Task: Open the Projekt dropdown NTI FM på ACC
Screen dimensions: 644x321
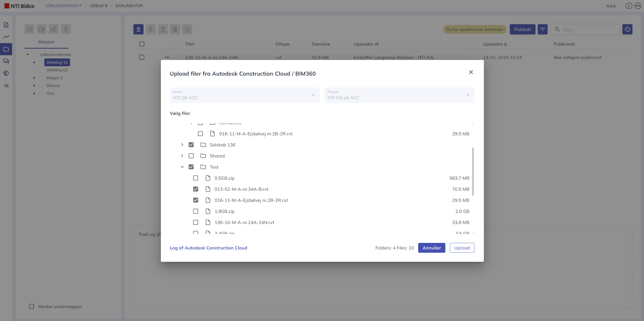Action: 399,95
